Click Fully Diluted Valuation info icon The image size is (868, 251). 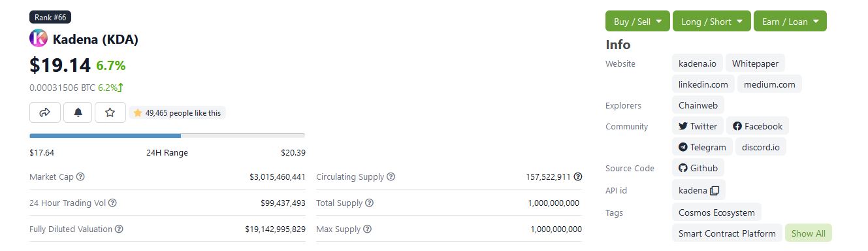pos(119,229)
